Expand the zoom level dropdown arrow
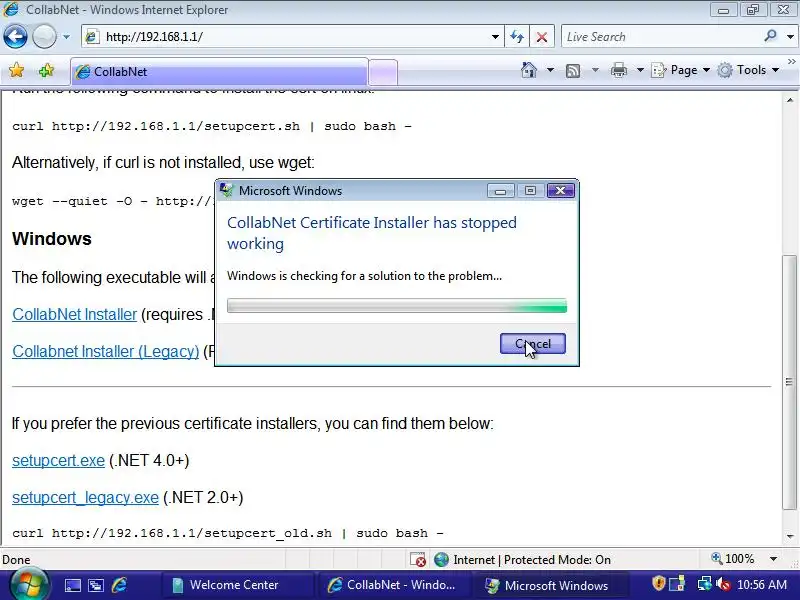The height and width of the screenshot is (600, 800). click(773, 559)
